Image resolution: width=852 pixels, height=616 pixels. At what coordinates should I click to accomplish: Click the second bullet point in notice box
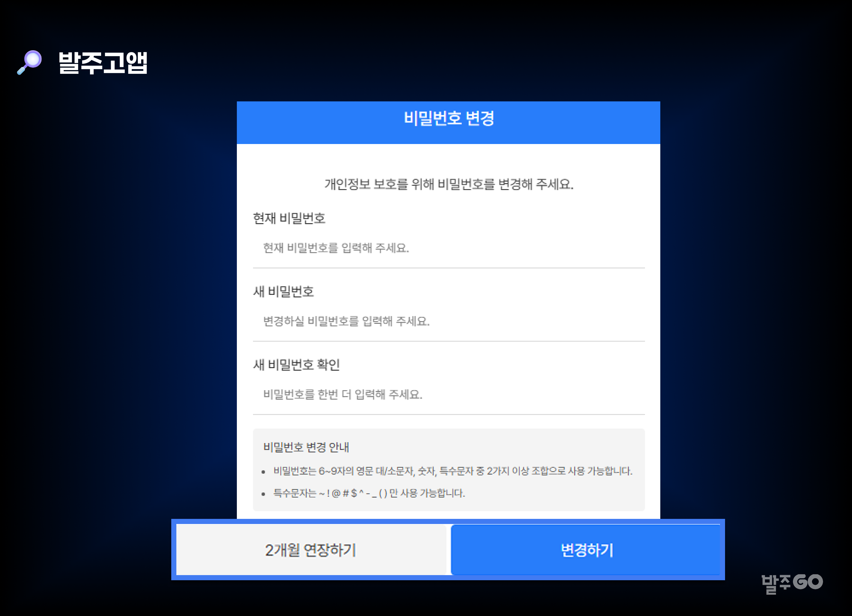point(263,494)
